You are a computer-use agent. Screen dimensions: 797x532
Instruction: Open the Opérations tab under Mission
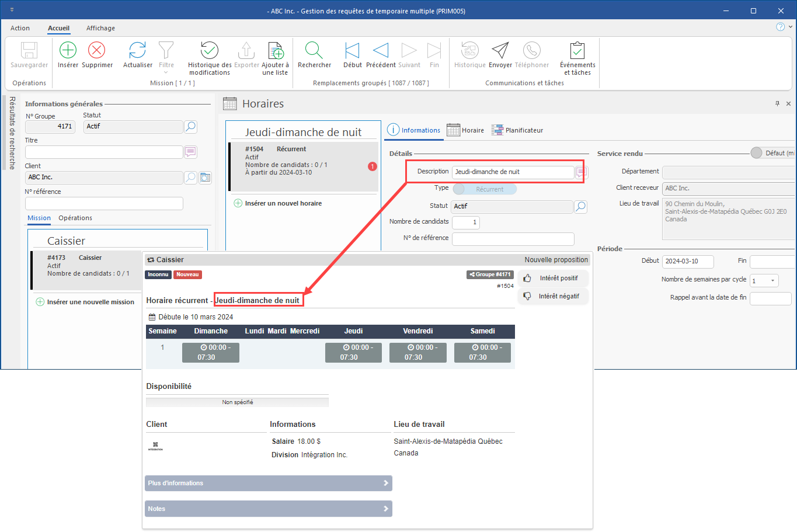pyautogui.click(x=75, y=218)
